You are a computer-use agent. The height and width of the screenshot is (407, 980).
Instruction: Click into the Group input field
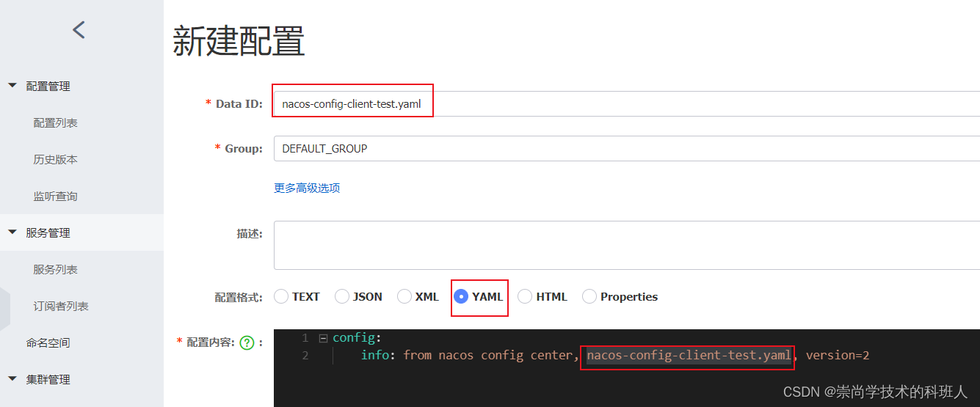[x=627, y=148]
